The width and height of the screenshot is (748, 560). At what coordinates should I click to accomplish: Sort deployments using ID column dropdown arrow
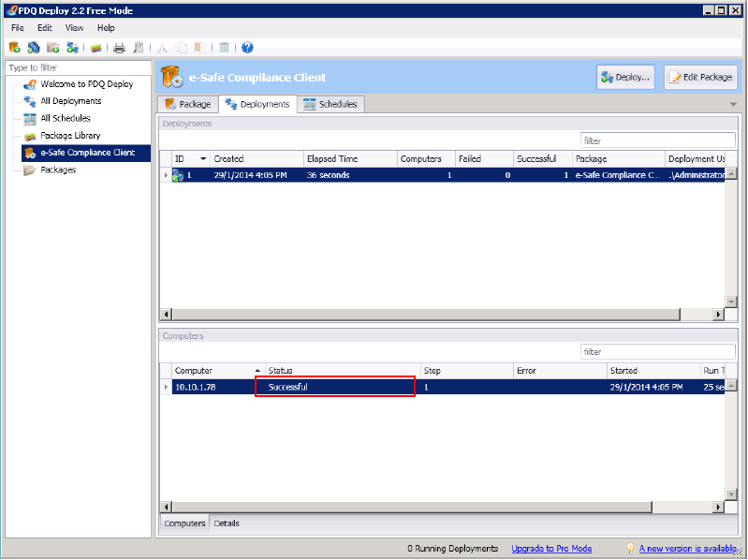[203, 159]
